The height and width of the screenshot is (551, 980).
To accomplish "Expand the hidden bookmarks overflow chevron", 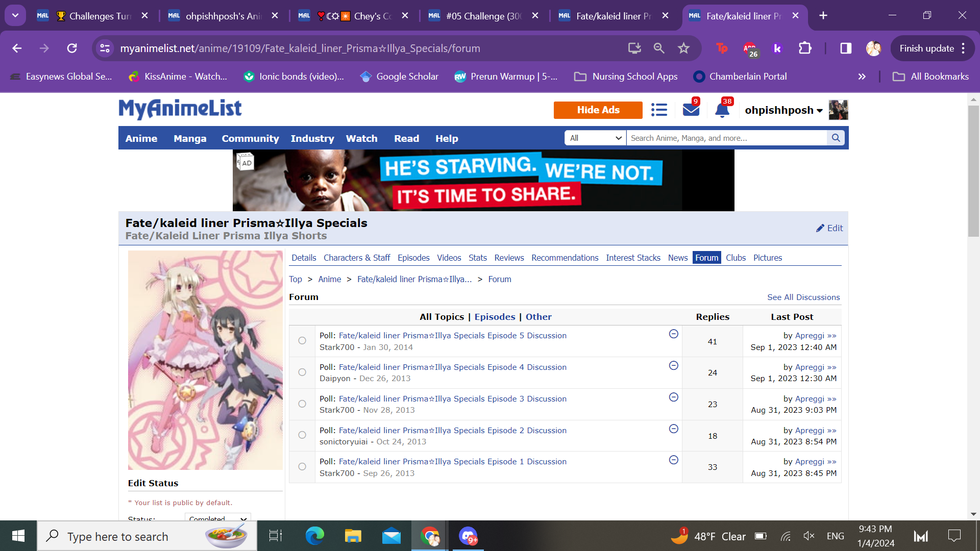I will 862,77.
